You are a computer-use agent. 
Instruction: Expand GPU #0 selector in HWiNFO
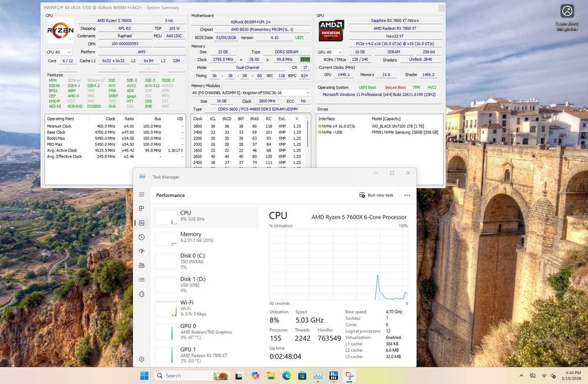tap(330, 52)
